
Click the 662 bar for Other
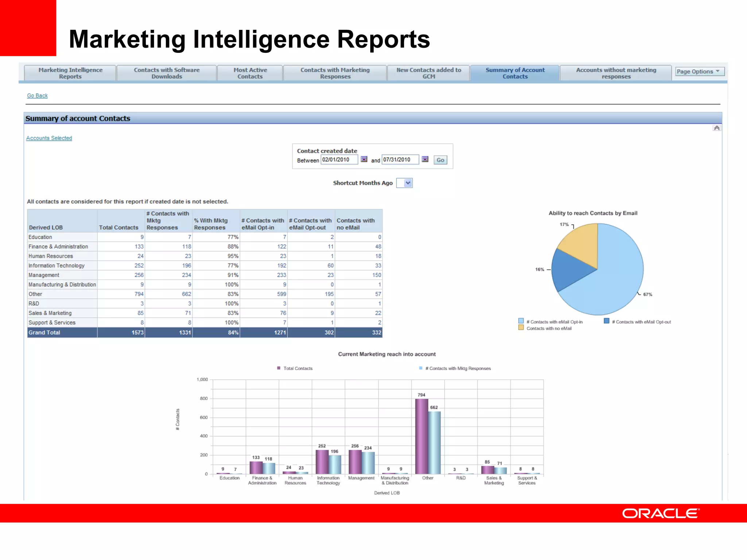point(434,443)
